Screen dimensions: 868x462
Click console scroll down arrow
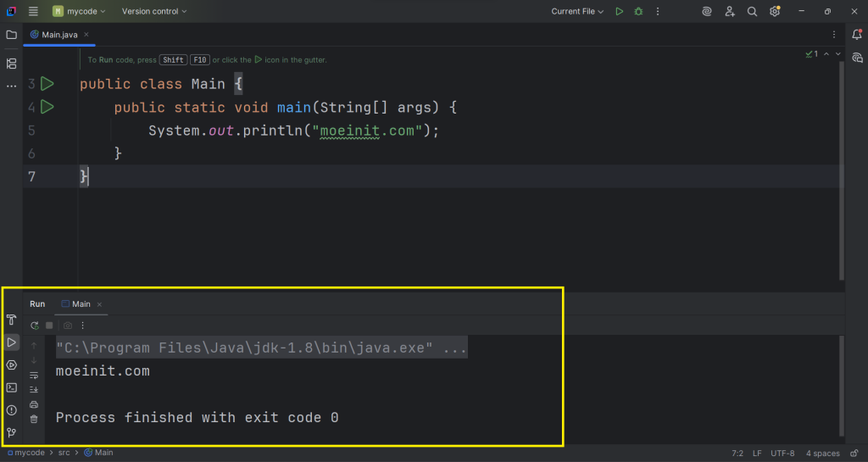tap(34, 360)
